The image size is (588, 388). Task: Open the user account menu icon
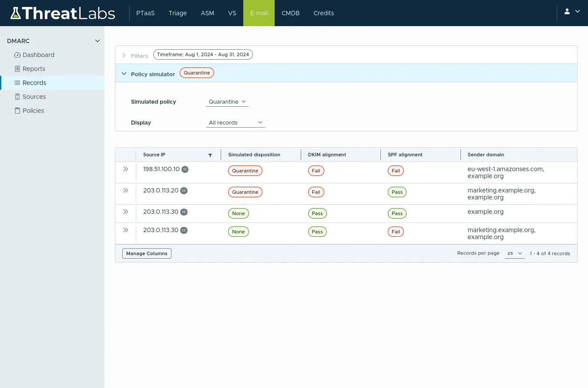click(567, 11)
